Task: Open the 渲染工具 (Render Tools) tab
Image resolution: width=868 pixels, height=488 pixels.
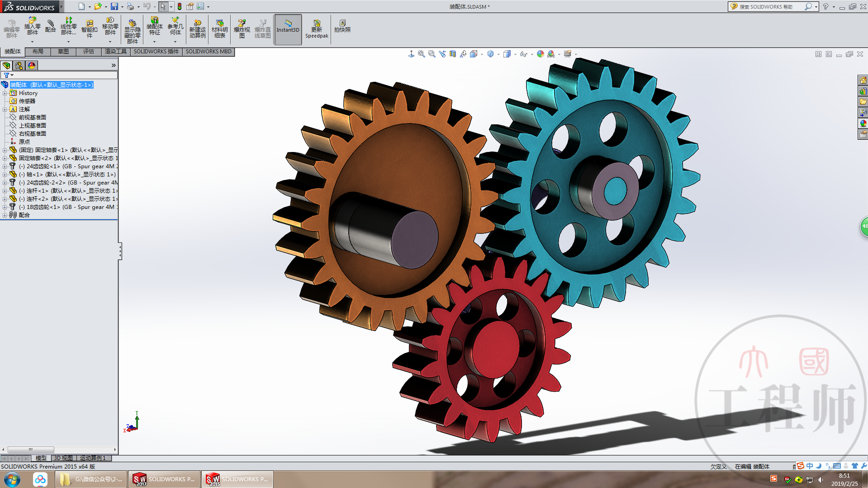Action: [116, 52]
